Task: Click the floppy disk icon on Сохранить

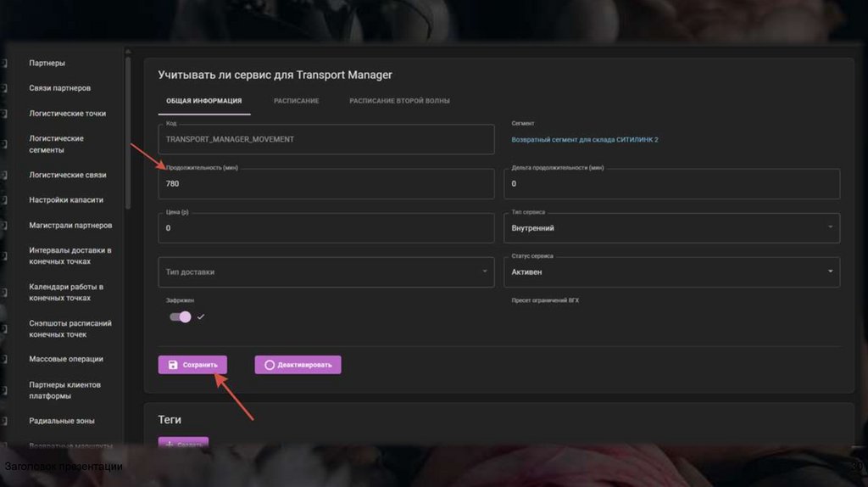Action: [x=173, y=365]
